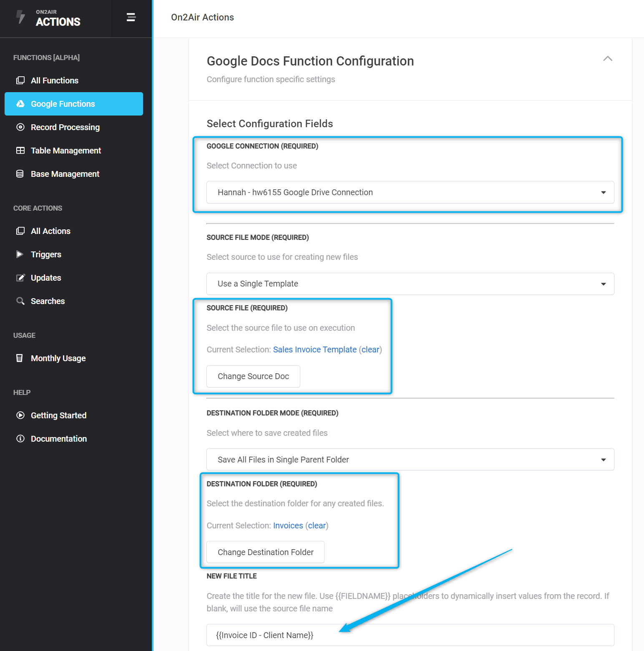The width and height of the screenshot is (644, 651).
Task: Click the Change Source Doc button
Action: [253, 376]
